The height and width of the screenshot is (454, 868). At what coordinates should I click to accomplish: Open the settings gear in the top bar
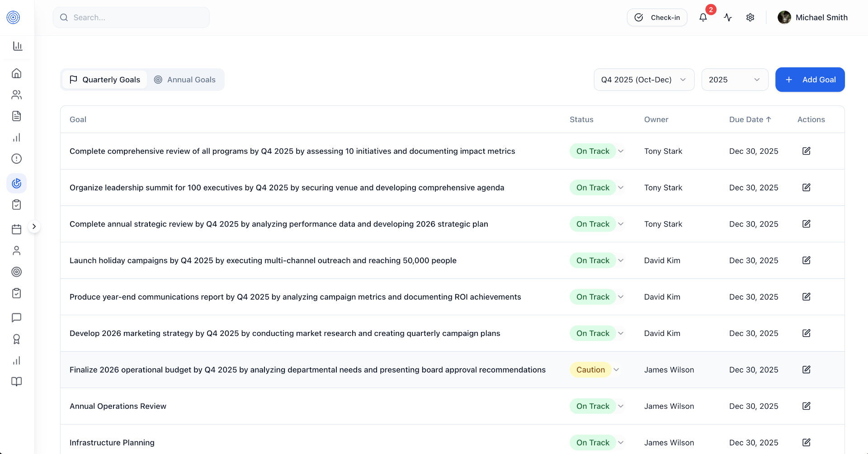(750, 17)
